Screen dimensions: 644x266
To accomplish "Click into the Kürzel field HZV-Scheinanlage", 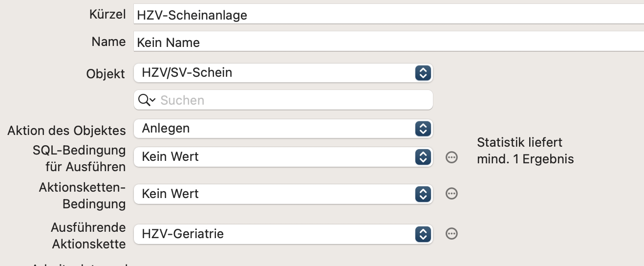I will [389, 15].
